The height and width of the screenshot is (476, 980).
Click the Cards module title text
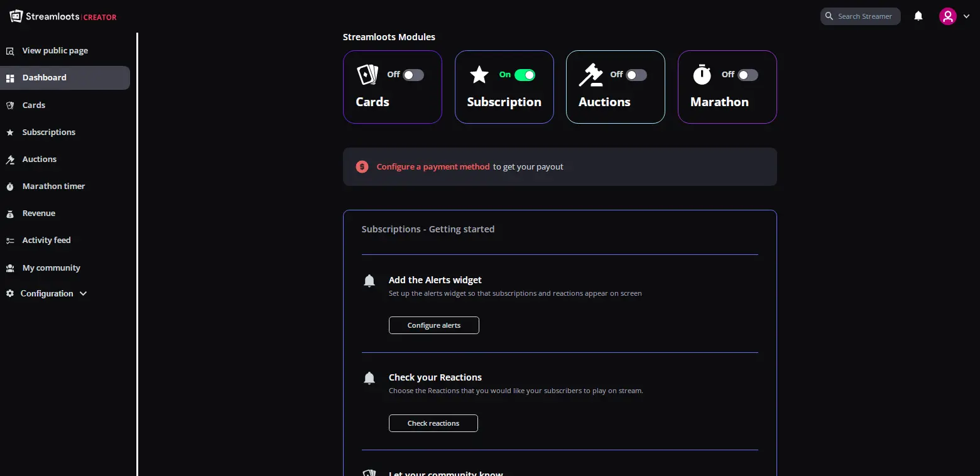point(373,102)
